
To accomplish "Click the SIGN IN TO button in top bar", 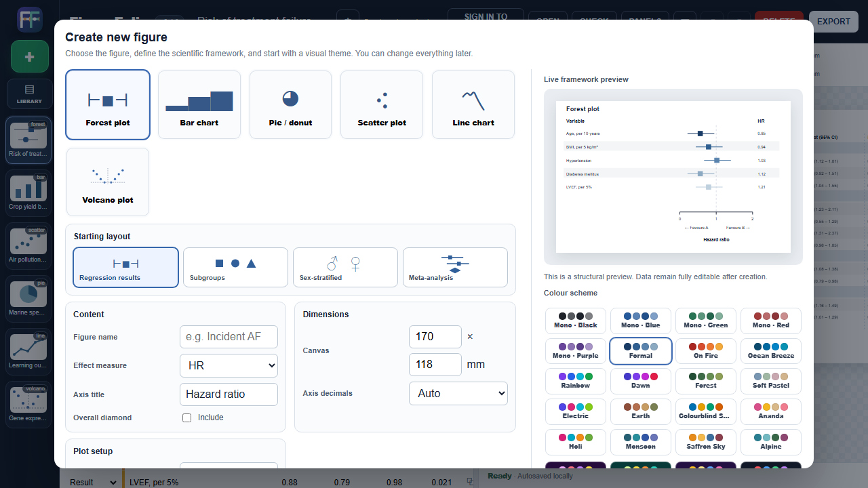I will click(487, 15).
